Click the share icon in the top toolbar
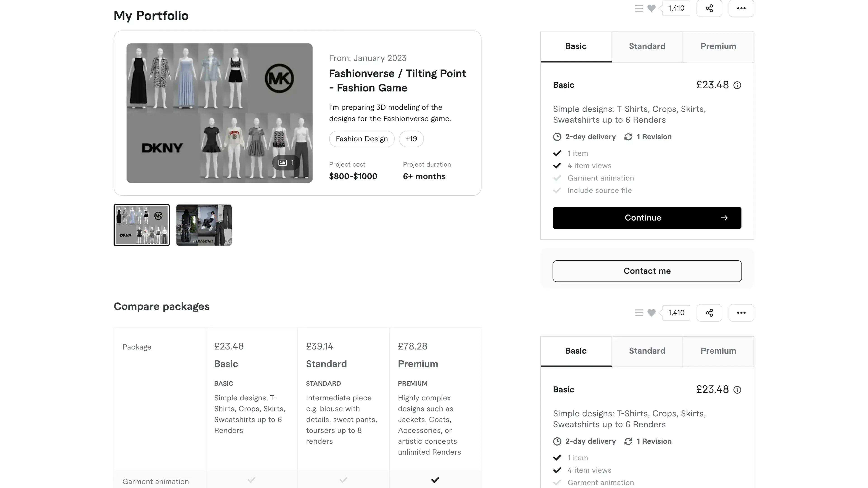The width and height of the screenshot is (868, 488). 709,8
